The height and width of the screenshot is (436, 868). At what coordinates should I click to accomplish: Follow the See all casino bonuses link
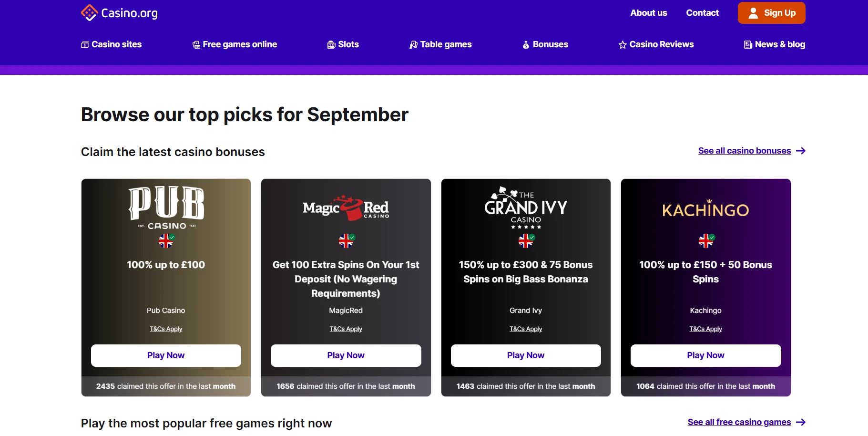[x=744, y=151]
